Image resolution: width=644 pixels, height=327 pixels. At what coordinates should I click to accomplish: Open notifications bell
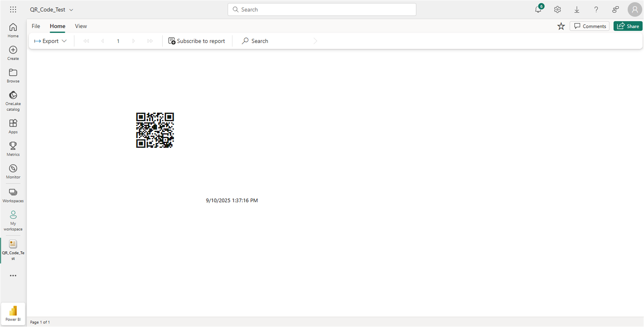[x=538, y=9]
